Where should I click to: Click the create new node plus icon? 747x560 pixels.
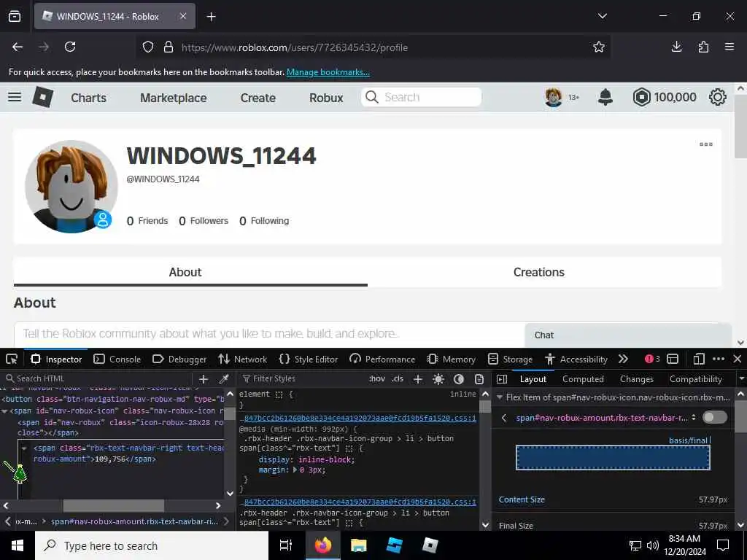(x=204, y=379)
